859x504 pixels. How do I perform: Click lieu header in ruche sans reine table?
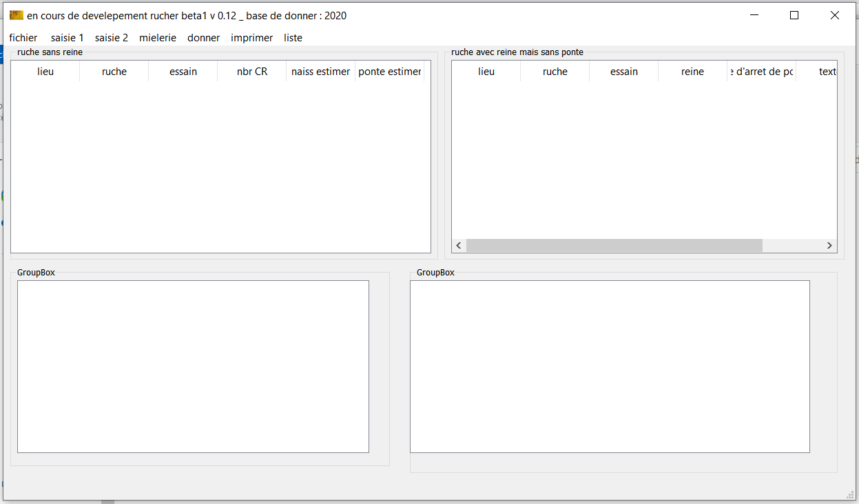coord(45,72)
